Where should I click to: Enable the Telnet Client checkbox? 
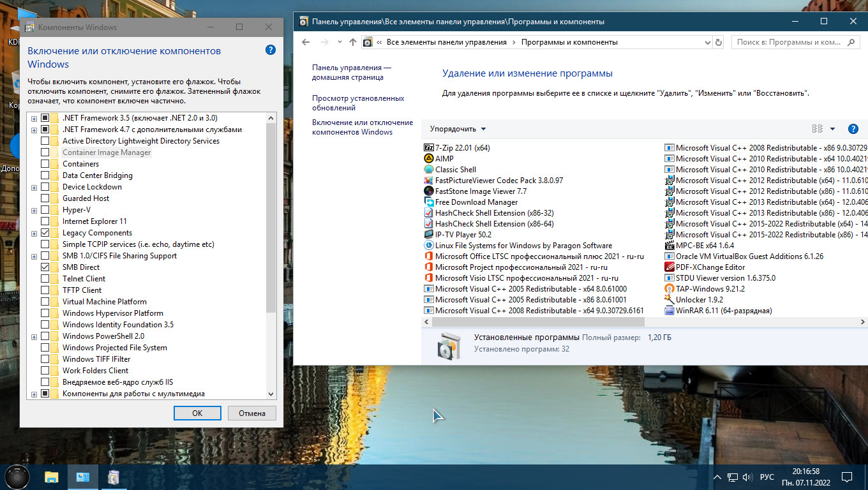pos(45,279)
